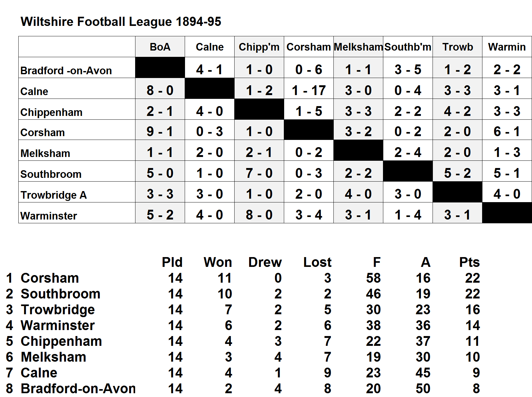Image resolution: width=532 pixels, height=397 pixels.
Task: Click Bradford-on-Avon's goals-against value 50
Action: (423, 388)
